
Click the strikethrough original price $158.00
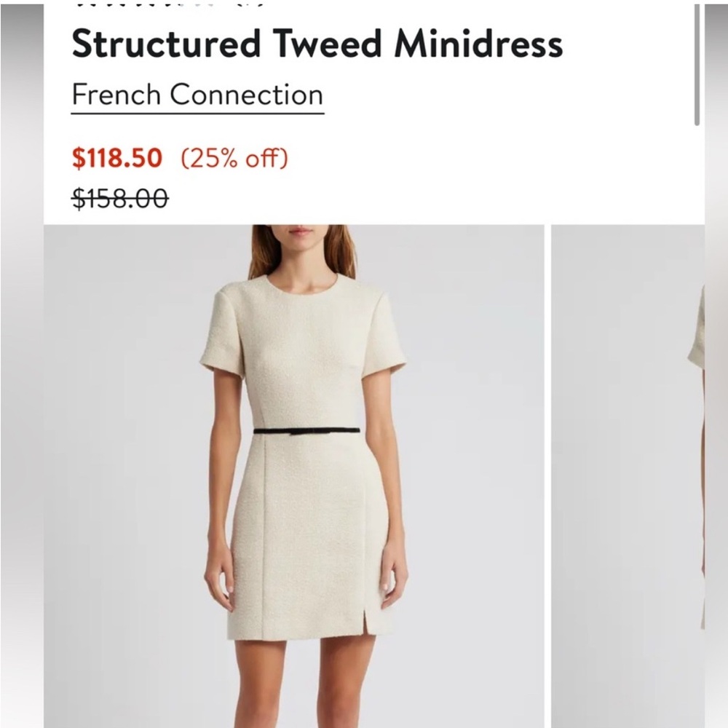pos(119,196)
